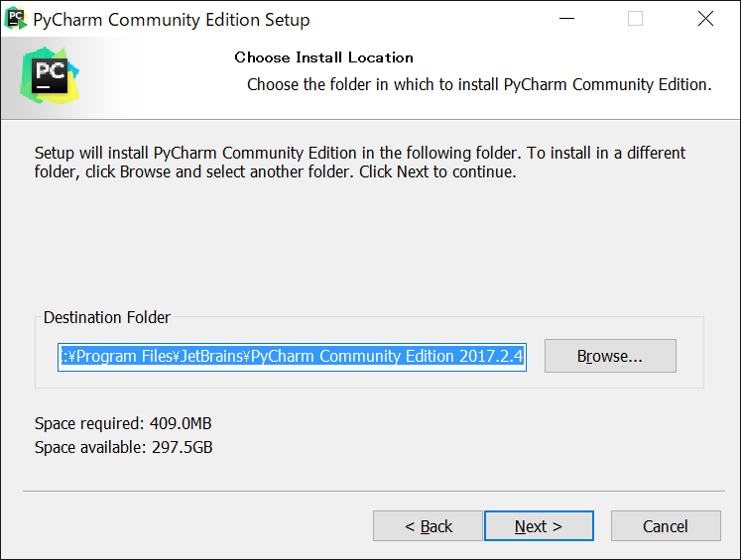Click the PyCharm Community Edition Setup title
This screenshot has height=560, width=741.
pos(171,20)
